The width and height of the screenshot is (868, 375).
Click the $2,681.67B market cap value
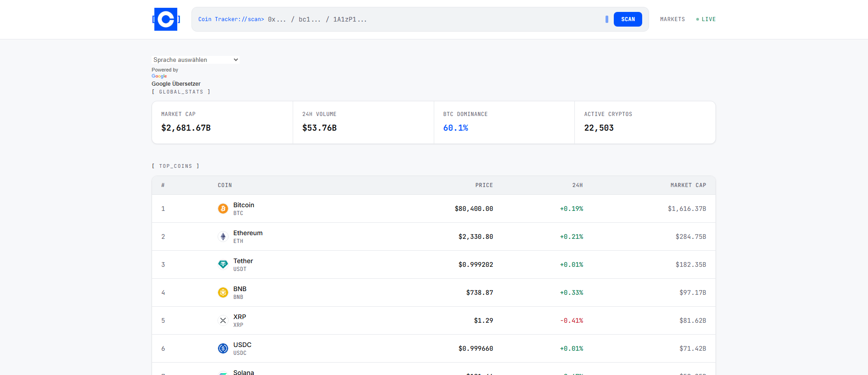click(x=186, y=128)
